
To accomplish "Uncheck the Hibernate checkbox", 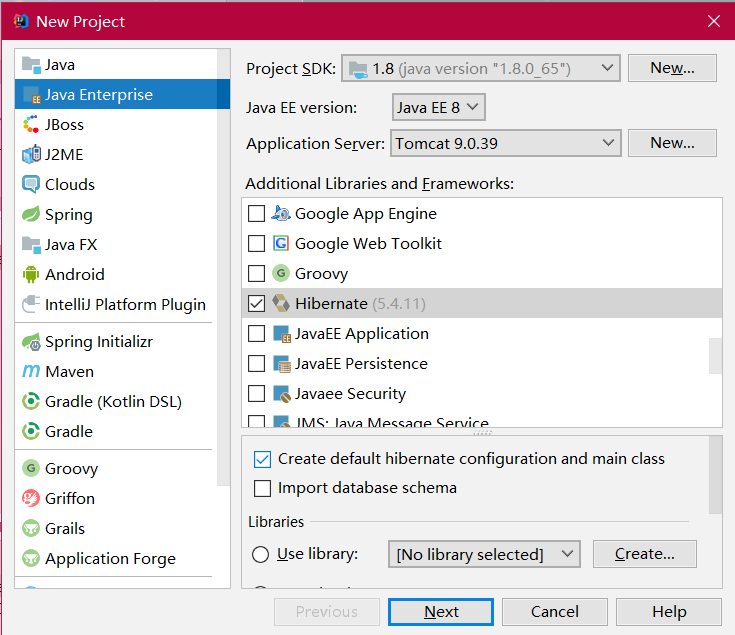I will coord(256,304).
